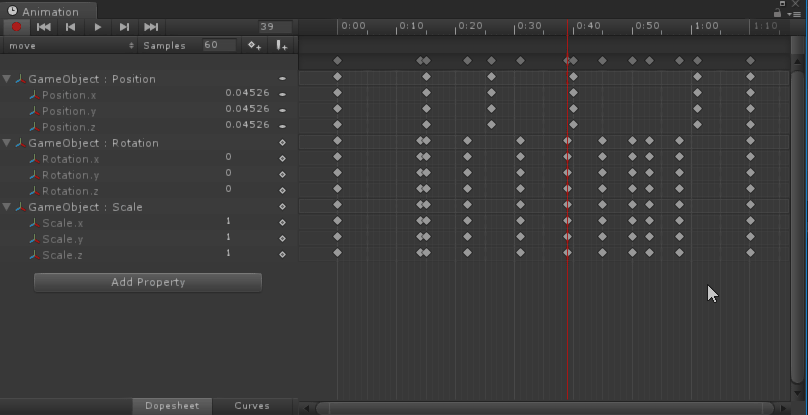Collapse the GameObject : Scale group
This screenshot has width=808, height=415.
[7, 207]
